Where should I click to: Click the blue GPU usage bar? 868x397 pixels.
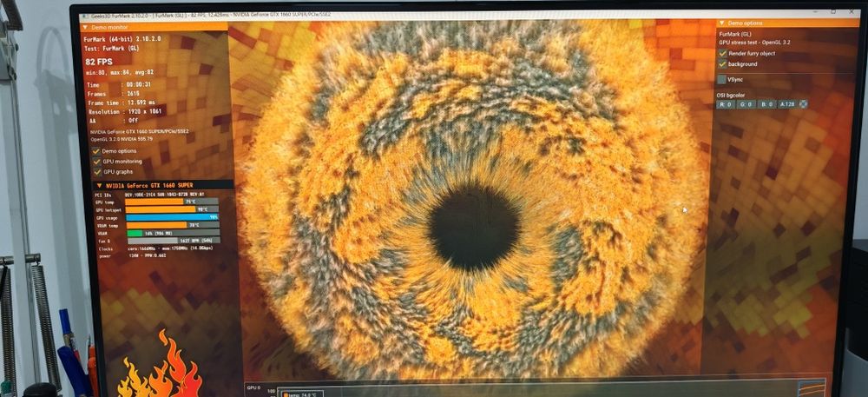click(x=172, y=217)
